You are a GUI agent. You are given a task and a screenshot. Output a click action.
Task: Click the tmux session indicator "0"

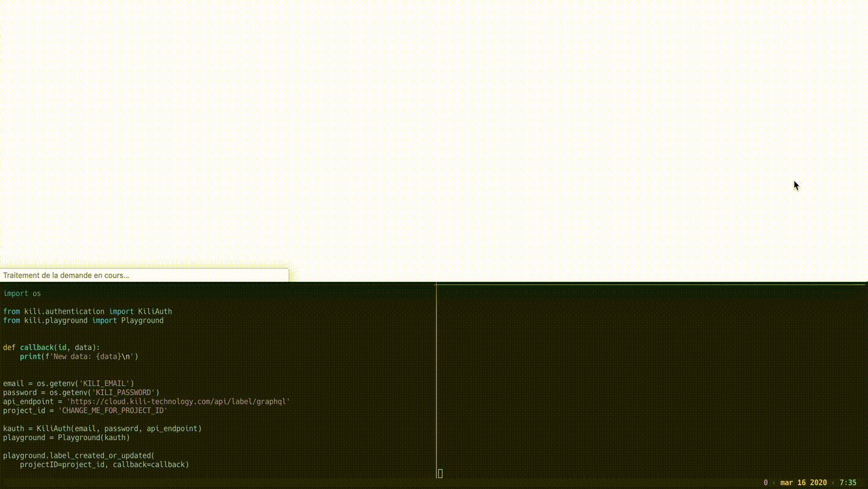[765, 482]
